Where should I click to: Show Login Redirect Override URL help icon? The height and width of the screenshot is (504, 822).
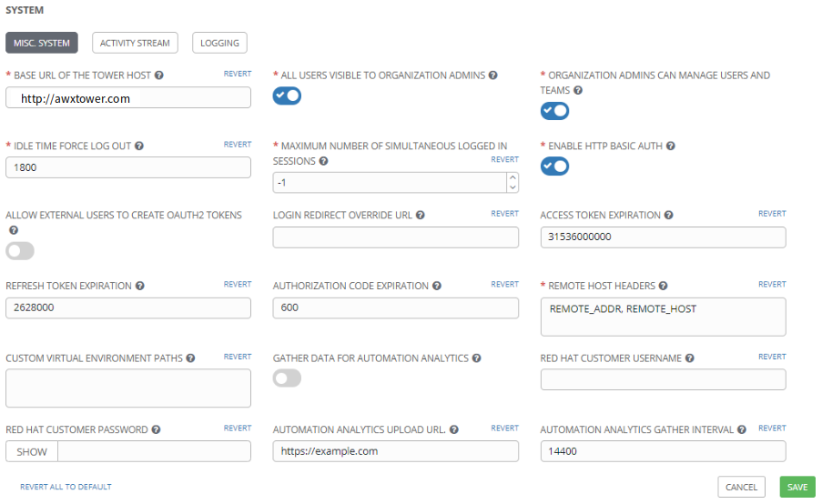pyautogui.click(x=420, y=215)
